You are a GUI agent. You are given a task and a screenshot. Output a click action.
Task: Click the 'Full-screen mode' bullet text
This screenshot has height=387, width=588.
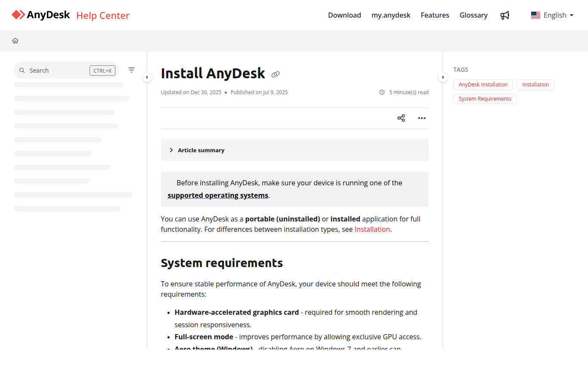pos(204,337)
